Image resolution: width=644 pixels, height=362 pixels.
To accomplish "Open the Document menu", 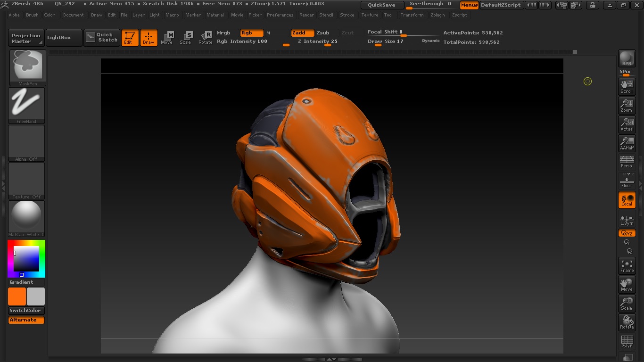I will tap(74, 15).
